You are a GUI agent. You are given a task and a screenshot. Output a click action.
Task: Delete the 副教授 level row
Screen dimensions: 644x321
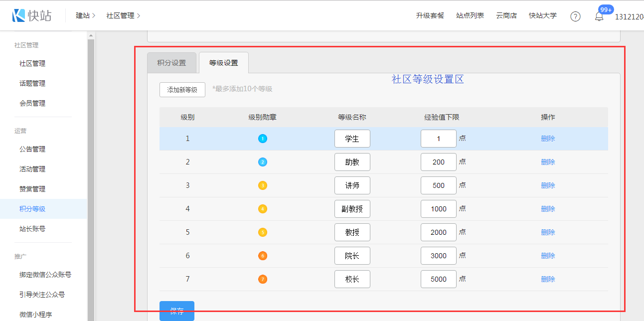coord(548,209)
